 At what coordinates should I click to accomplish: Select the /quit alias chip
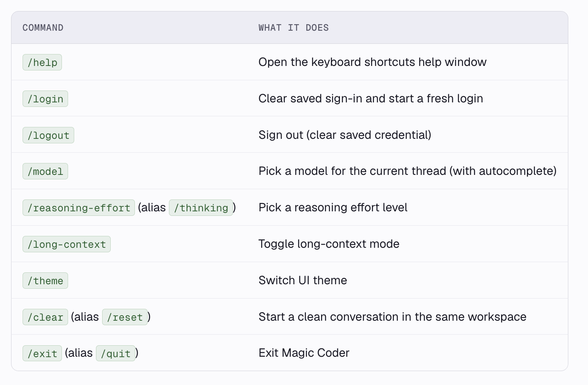[116, 353]
